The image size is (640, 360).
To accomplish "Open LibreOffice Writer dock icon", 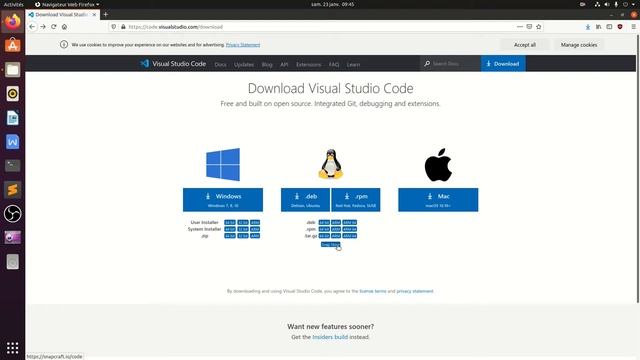I will click(x=13, y=118).
